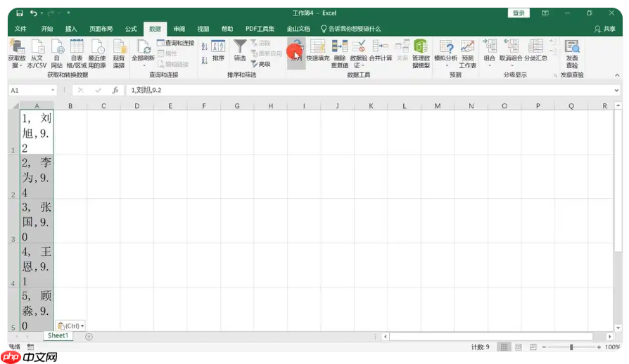Switch to Page Layout view in status bar

pos(519,347)
